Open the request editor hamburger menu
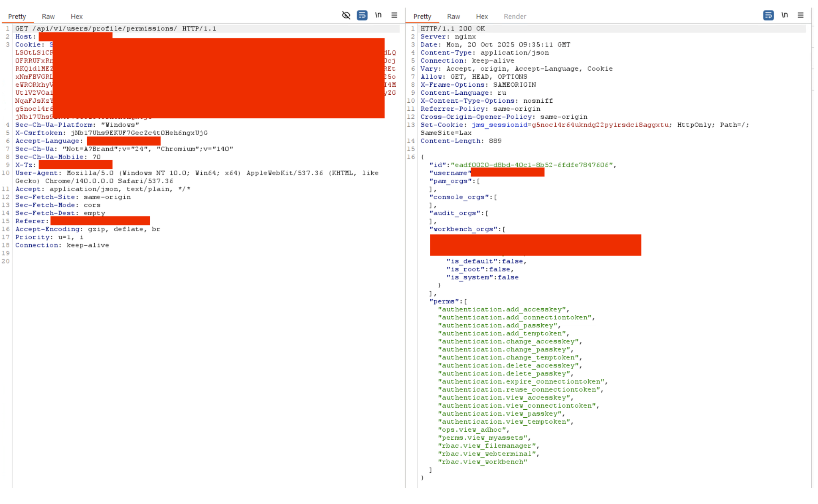The width and height of the screenshot is (818, 504). [394, 15]
